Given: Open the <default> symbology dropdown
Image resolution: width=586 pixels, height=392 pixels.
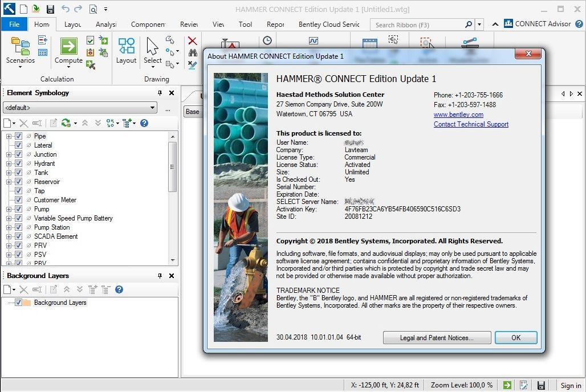Looking at the screenshot, I should [x=80, y=108].
